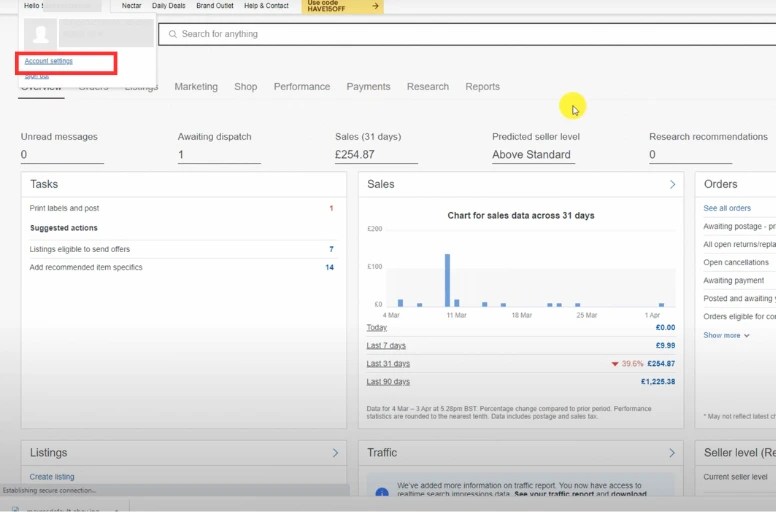Screen dimensions: 776x512
Task: Click the profile avatar picture
Action: [41, 34]
